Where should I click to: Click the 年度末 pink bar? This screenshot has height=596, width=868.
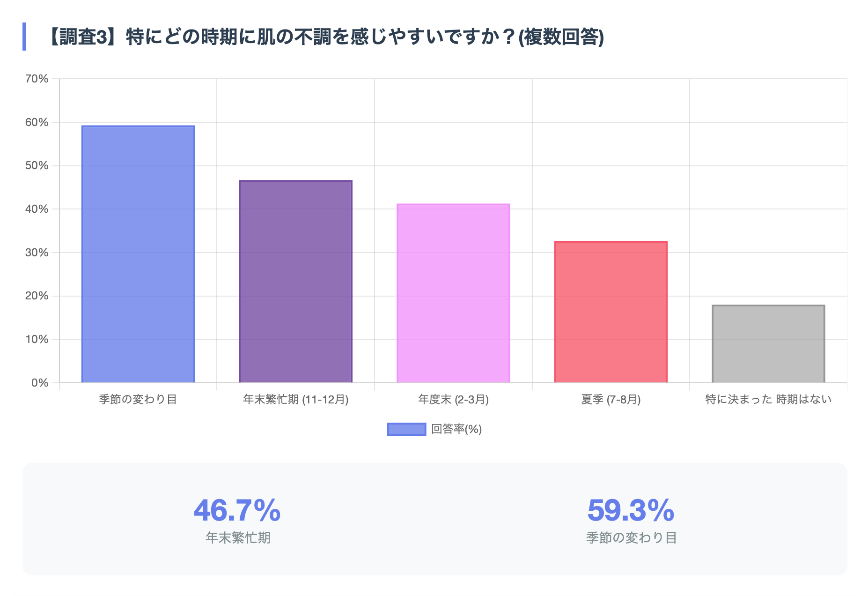pyautogui.click(x=453, y=293)
